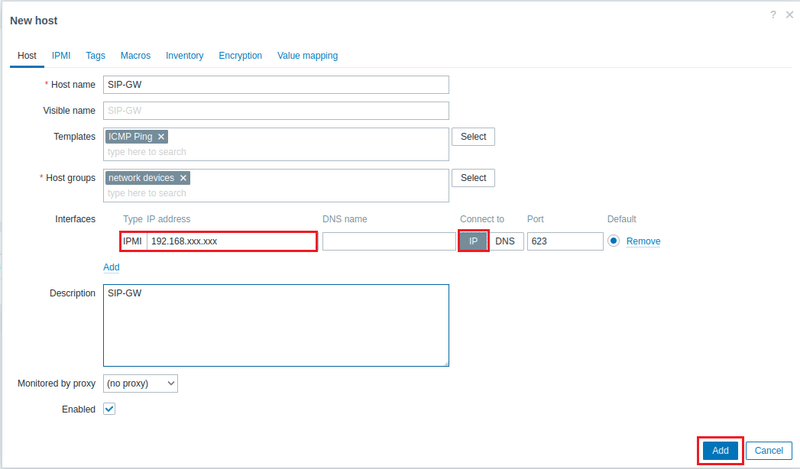Cancel the new host creation
Screen dimensions: 800x469
tap(769, 451)
